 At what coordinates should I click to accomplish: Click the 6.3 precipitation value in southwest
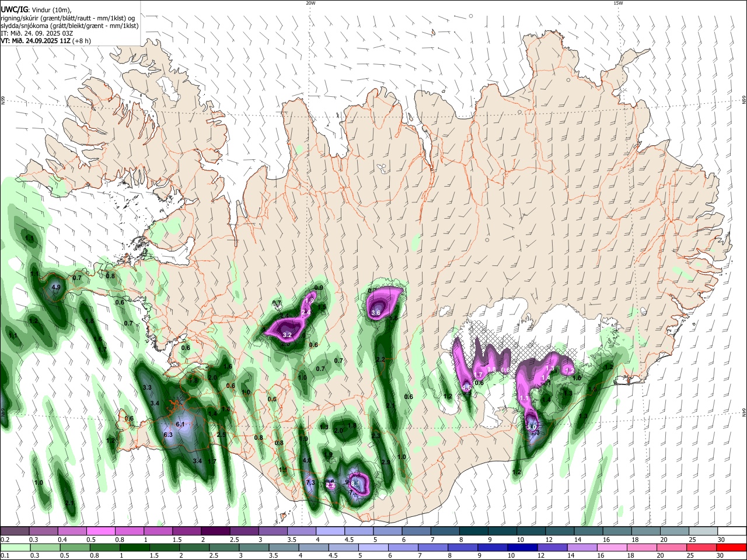coord(168,435)
